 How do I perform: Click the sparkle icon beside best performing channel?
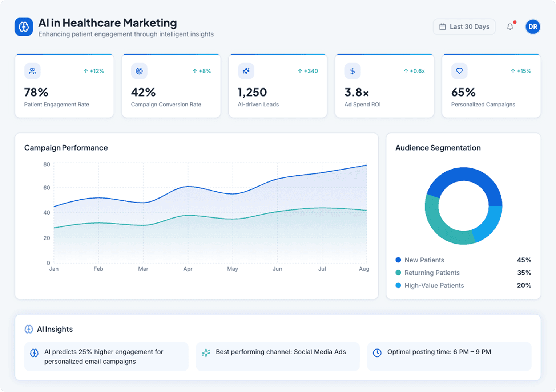(x=206, y=352)
